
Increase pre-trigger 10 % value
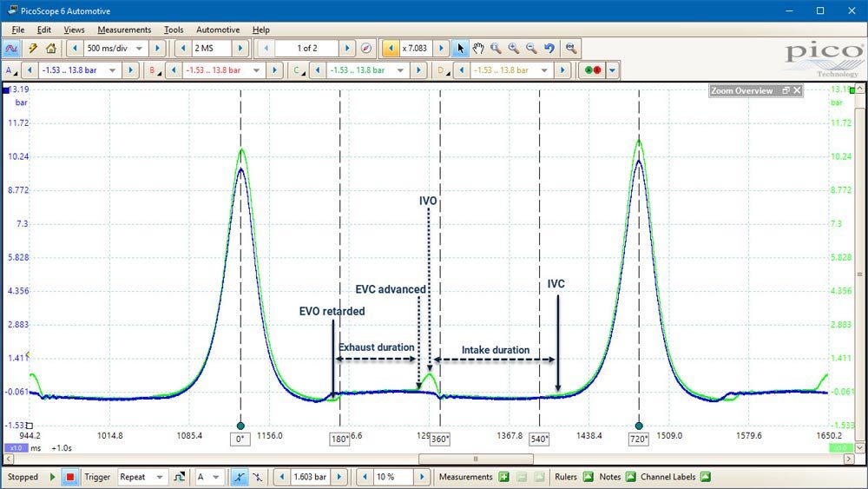[422, 477]
